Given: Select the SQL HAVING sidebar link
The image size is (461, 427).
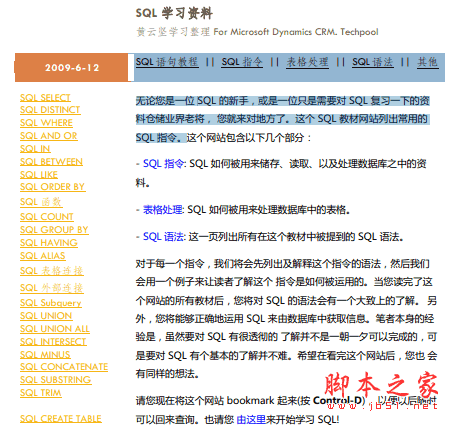Looking at the screenshot, I should pos(49,243).
